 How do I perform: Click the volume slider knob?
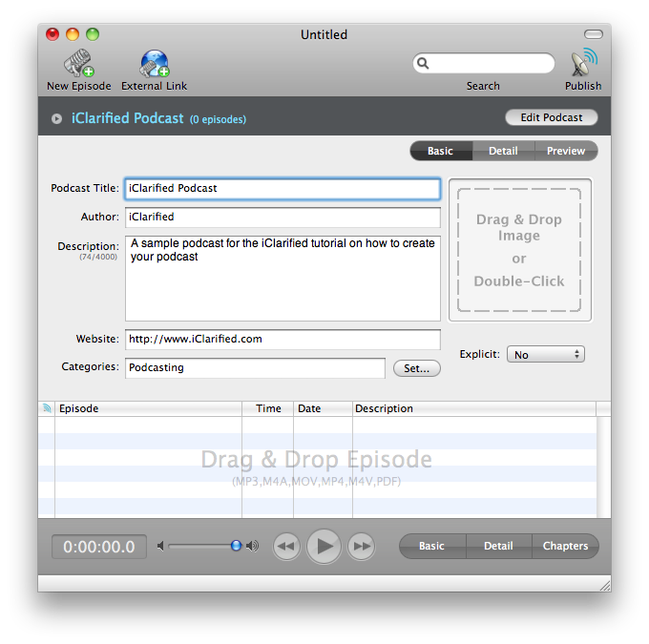(236, 546)
